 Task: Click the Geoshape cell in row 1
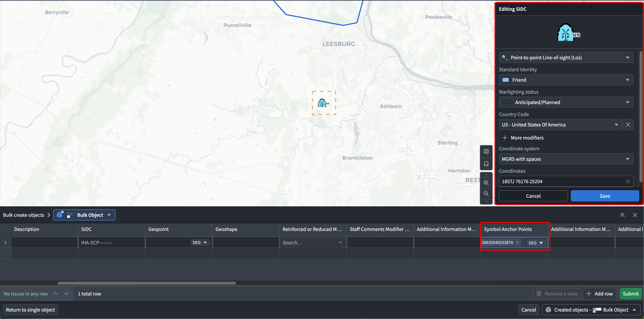pos(246,243)
